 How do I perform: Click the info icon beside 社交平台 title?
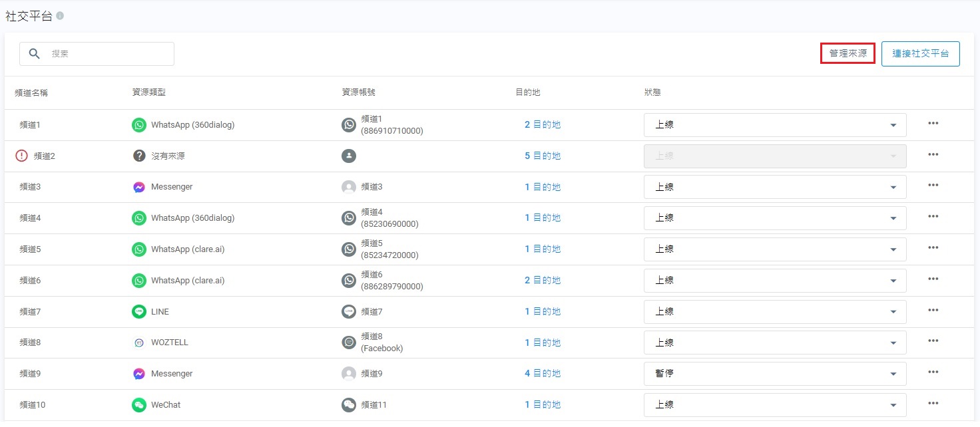point(60,16)
